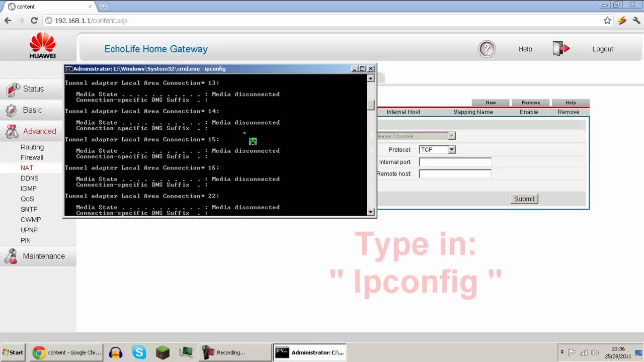The image size is (644, 362).
Task: Click the browser Back arrow
Action: pyautogui.click(x=8, y=21)
